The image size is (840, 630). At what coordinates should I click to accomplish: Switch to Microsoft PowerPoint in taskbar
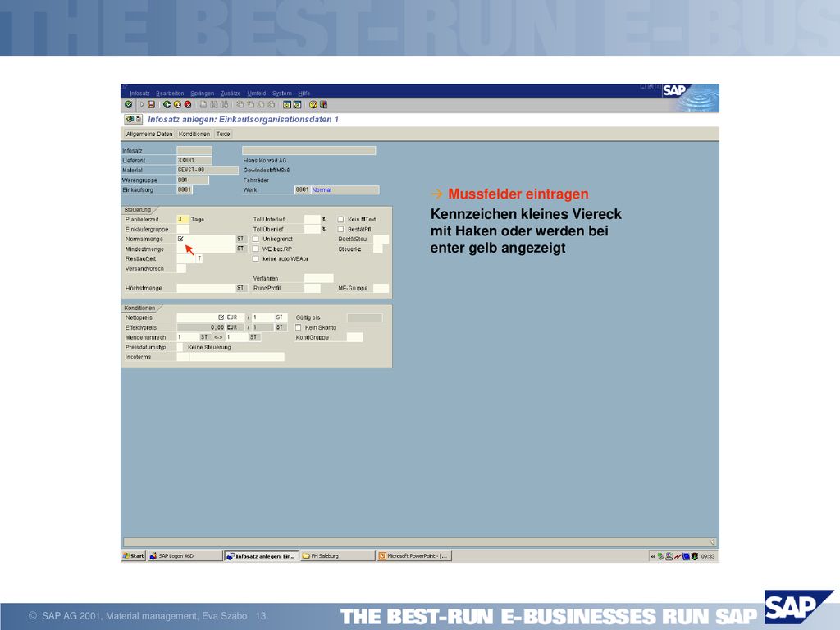click(414, 556)
